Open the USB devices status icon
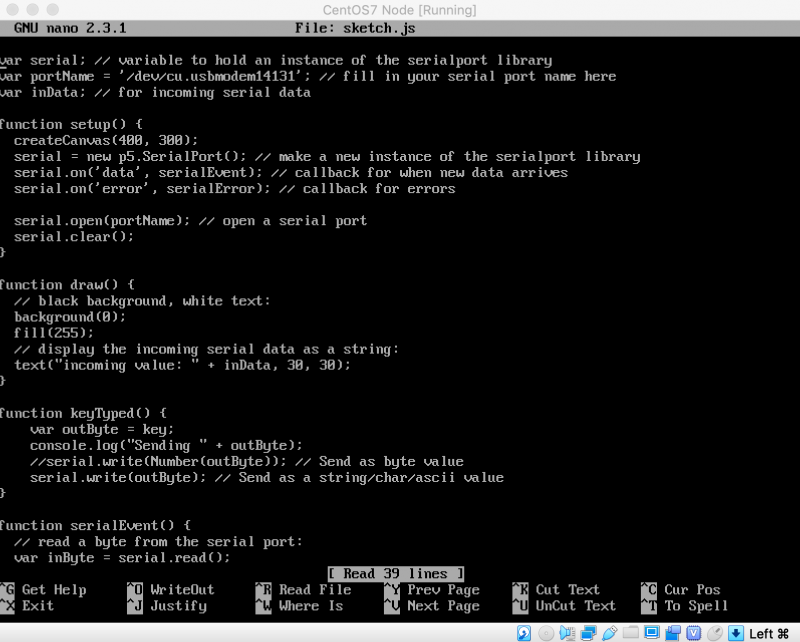800x642 pixels. 609,633
